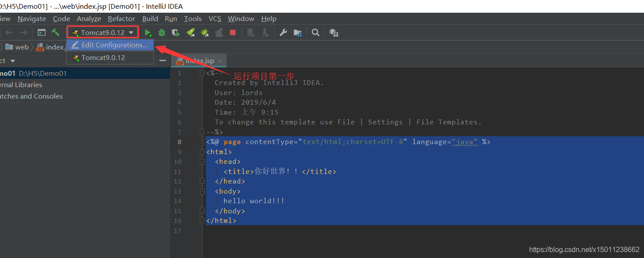Screen dimensions: 644x258
Task: Click the Back navigation arrow
Action: 9,32
